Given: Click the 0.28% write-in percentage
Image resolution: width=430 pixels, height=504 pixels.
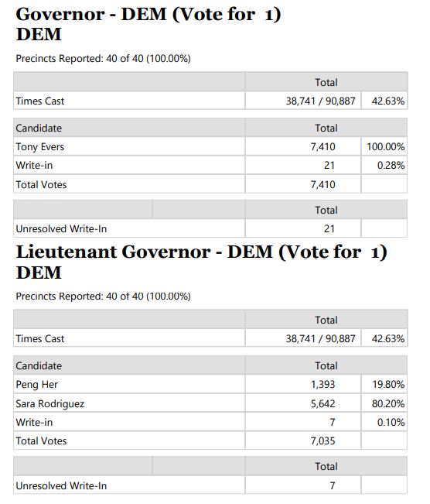Looking at the screenshot, I should (x=391, y=165).
